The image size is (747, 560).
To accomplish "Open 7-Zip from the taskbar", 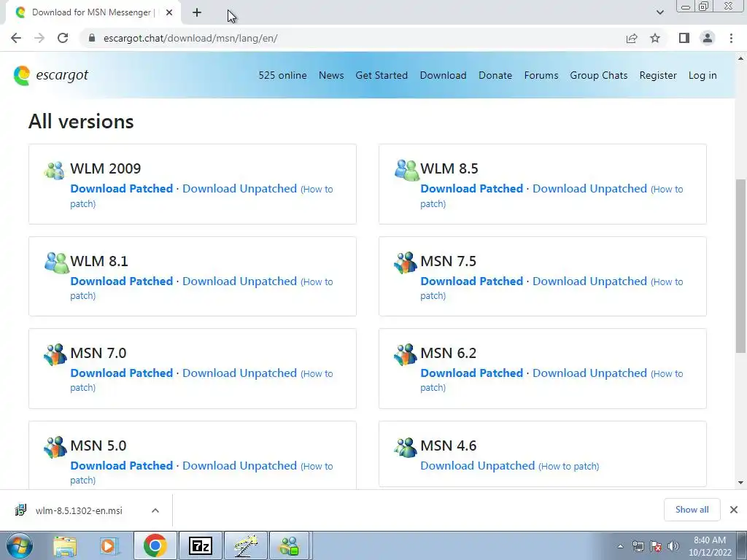I will [x=200, y=545].
